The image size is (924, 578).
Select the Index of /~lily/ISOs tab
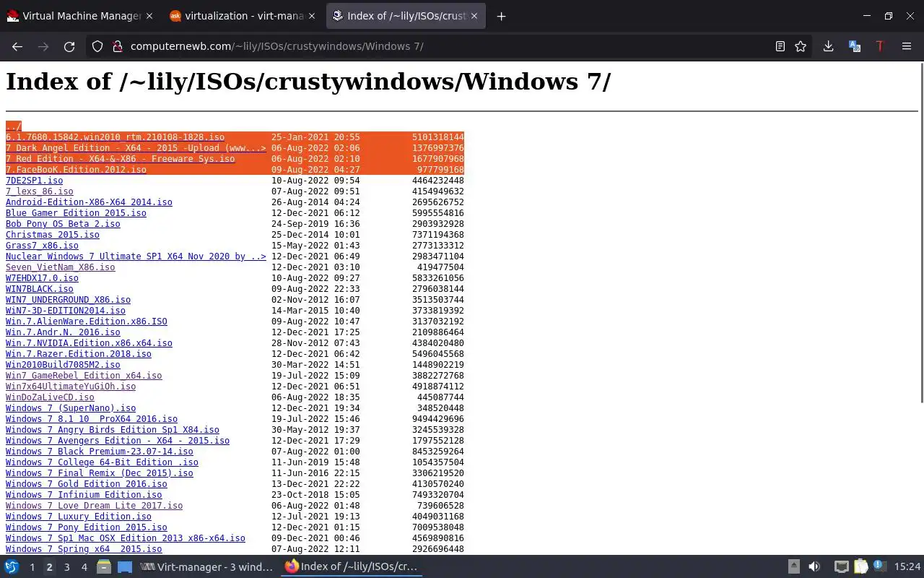pyautogui.click(x=406, y=16)
